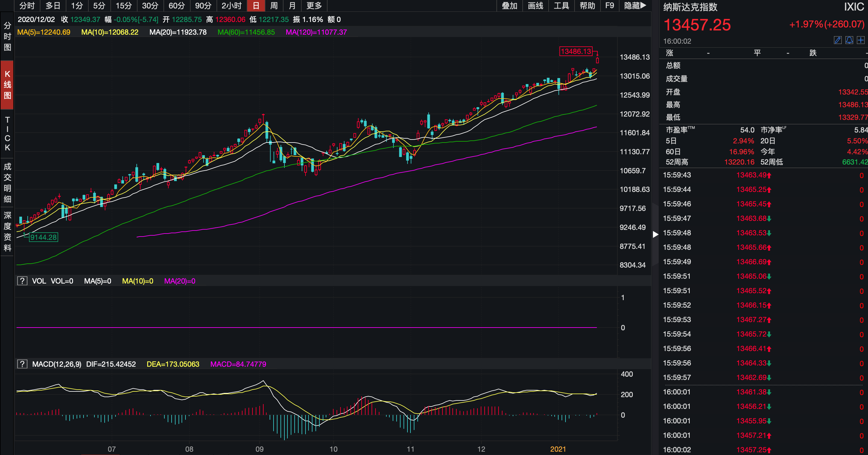Viewport: 868px width, 455px height.
Task: Click the F9 button
Action: point(610,6)
